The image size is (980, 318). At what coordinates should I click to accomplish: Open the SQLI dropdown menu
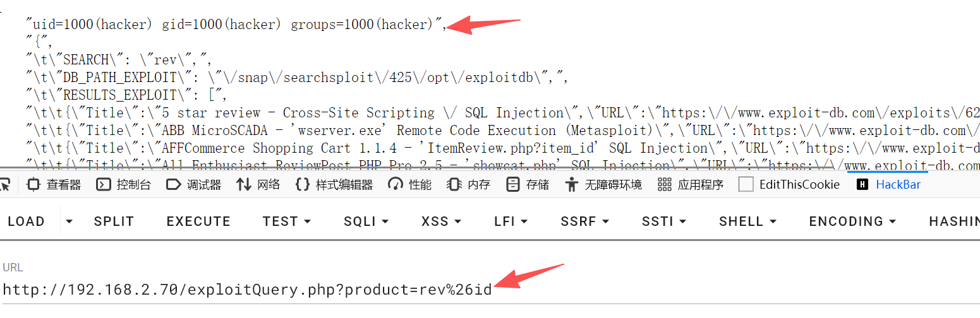tap(366, 221)
